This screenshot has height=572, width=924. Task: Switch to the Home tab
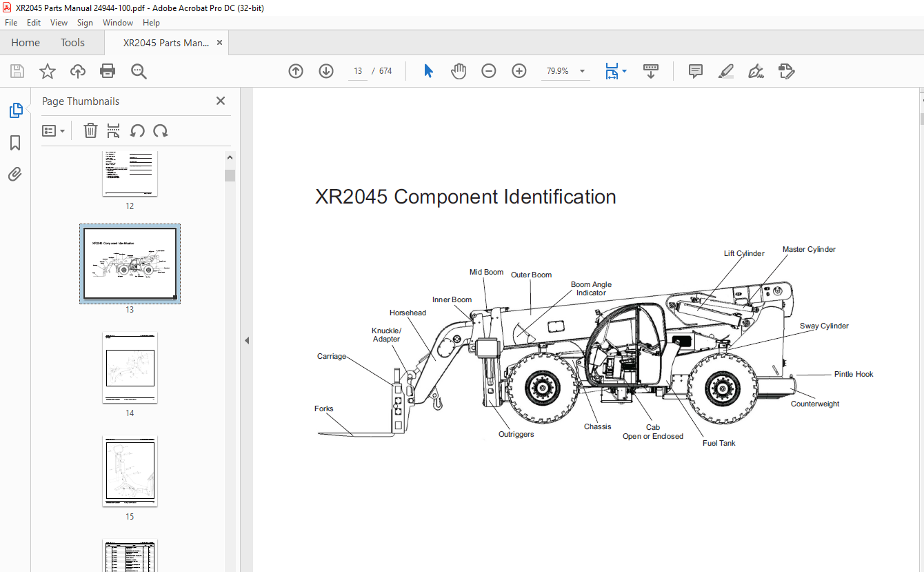click(26, 43)
